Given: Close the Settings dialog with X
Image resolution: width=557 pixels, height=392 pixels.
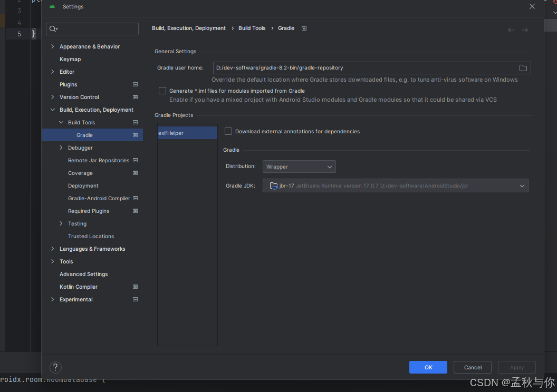Looking at the screenshot, I should [532, 6].
